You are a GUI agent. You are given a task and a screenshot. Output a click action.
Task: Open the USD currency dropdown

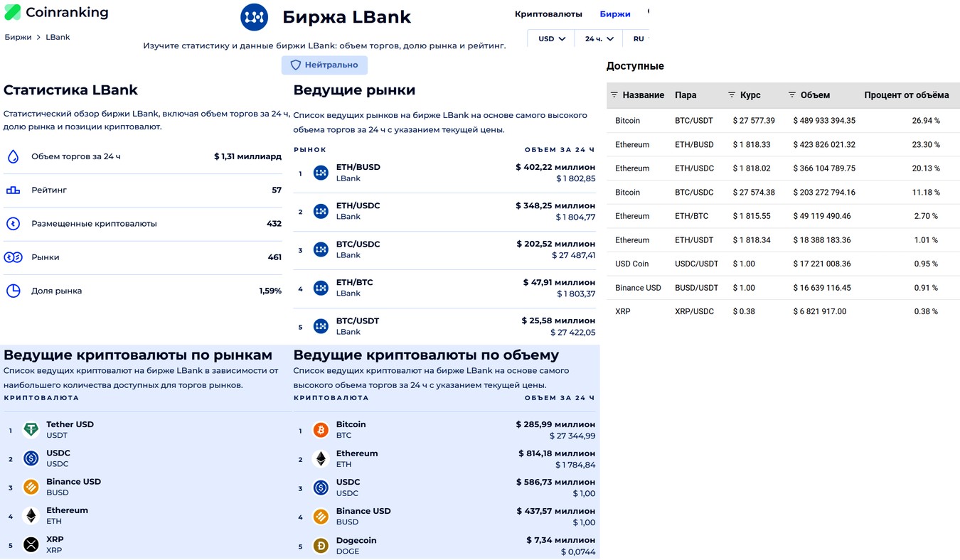coord(551,38)
